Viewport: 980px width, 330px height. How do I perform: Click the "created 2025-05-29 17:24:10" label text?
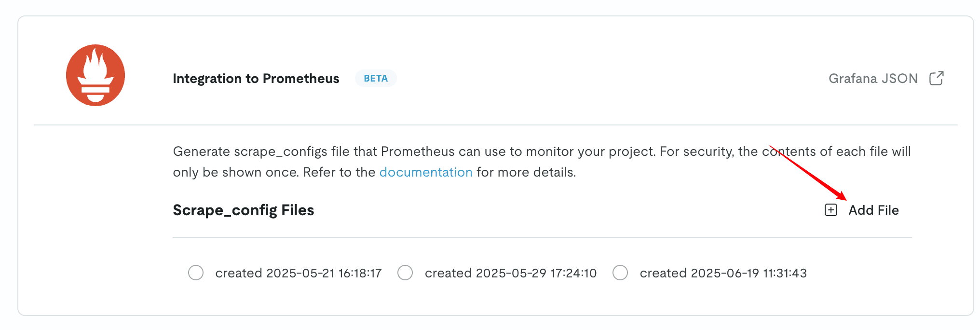[510, 273]
